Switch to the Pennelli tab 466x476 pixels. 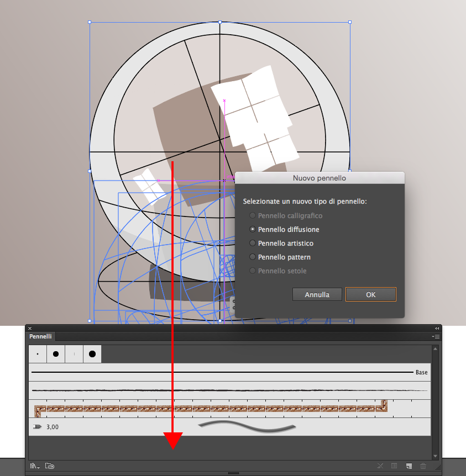(40, 336)
